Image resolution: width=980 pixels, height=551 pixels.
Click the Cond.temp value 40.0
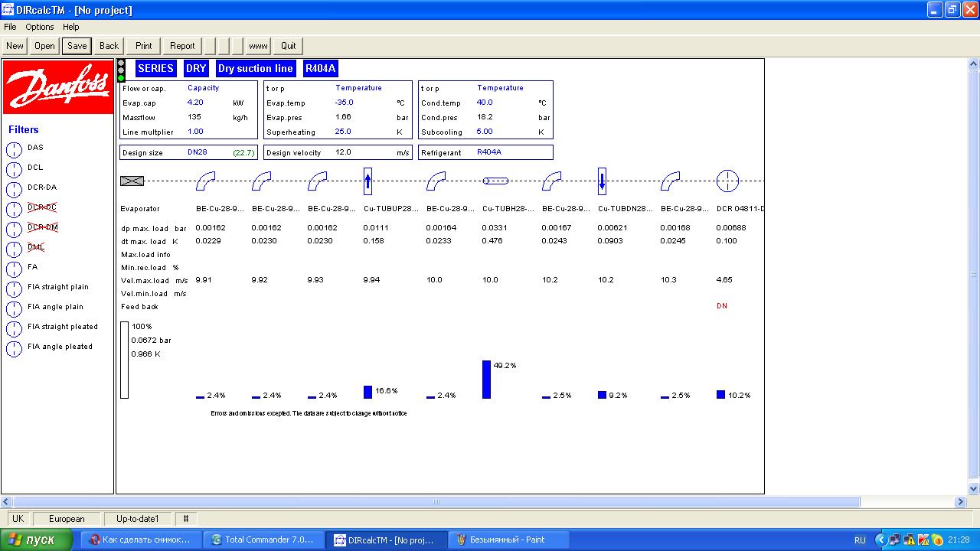(485, 103)
